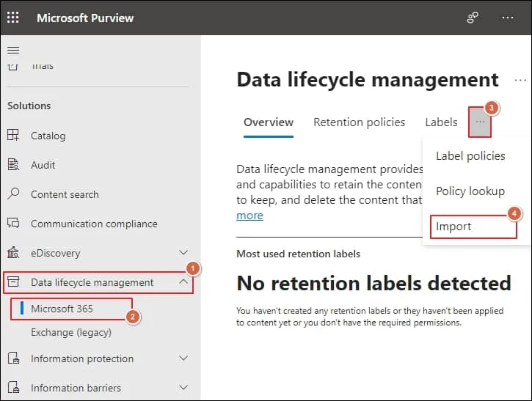This screenshot has height=401, width=532.
Task: Open the feedback/community icon in header
Action: point(473,18)
